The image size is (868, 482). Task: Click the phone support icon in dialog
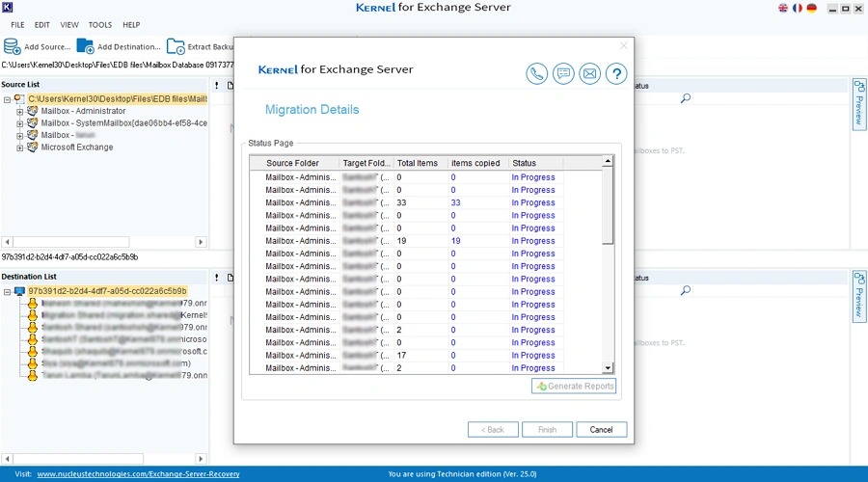click(536, 73)
